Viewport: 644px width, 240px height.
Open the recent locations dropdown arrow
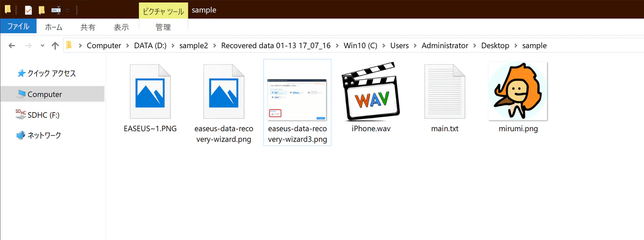pyautogui.click(x=42, y=46)
